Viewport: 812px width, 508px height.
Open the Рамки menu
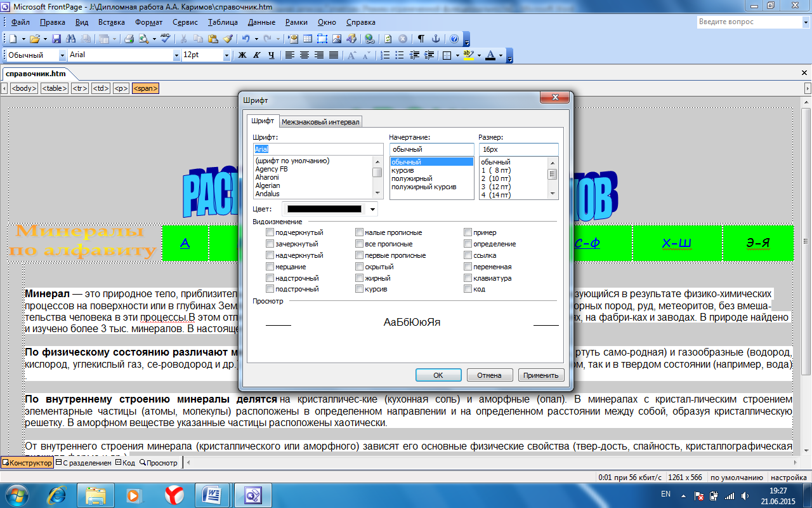pos(296,22)
